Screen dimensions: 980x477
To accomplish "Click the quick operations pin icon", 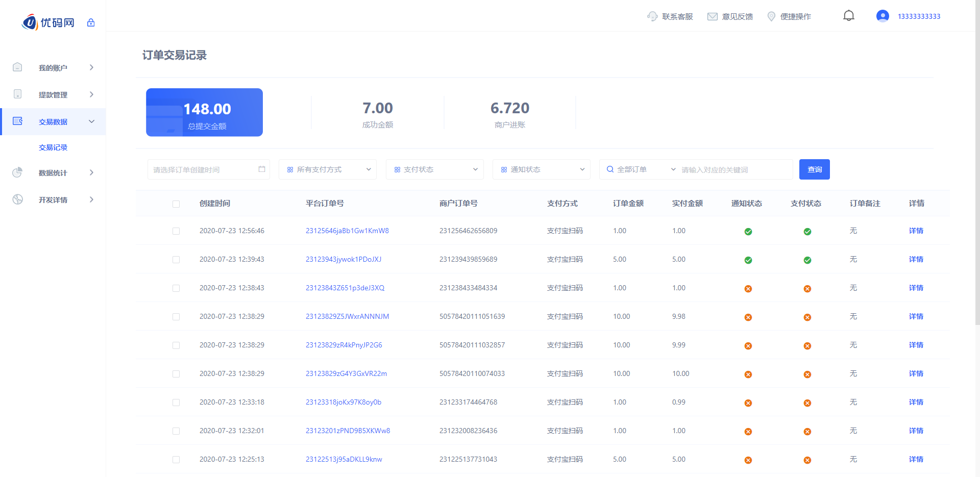I will 771,16.
